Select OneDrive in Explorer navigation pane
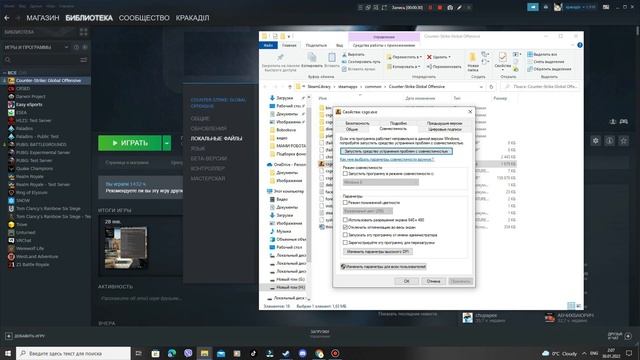 click(286, 164)
